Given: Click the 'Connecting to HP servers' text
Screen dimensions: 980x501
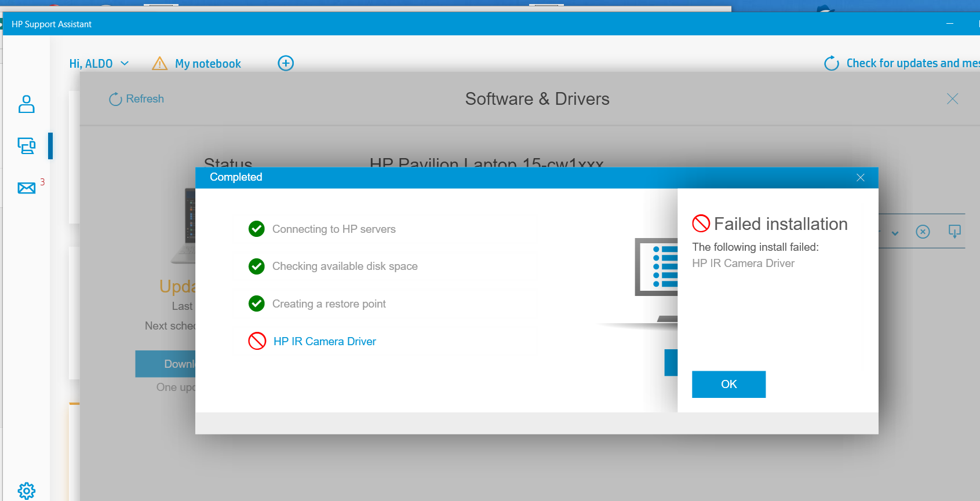Looking at the screenshot, I should (x=334, y=229).
